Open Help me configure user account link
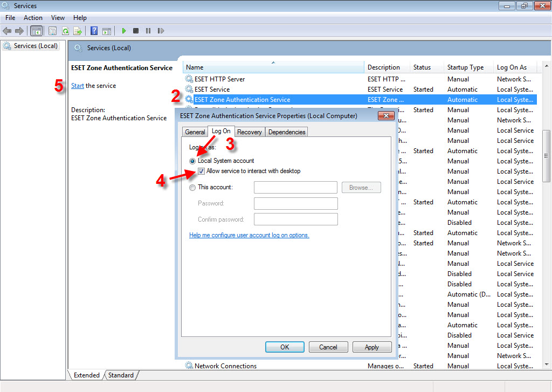 249,235
